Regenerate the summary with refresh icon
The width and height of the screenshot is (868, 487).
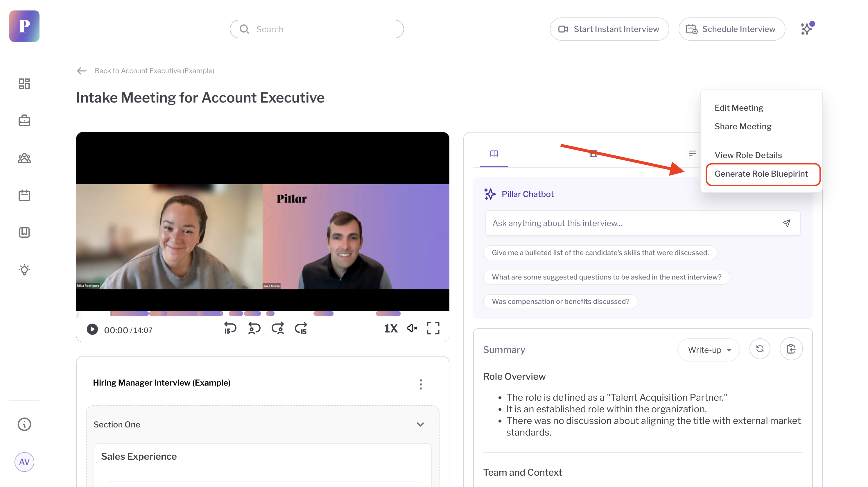(759, 349)
